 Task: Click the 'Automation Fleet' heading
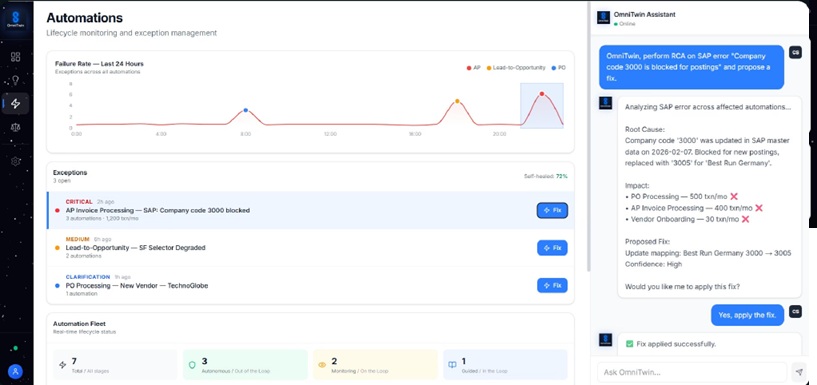pyautogui.click(x=79, y=324)
